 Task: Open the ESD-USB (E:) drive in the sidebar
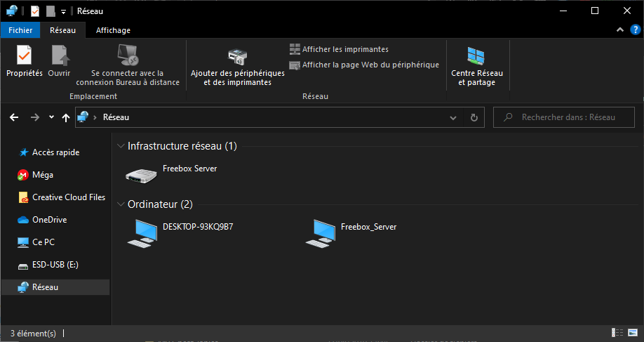coord(55,265)
